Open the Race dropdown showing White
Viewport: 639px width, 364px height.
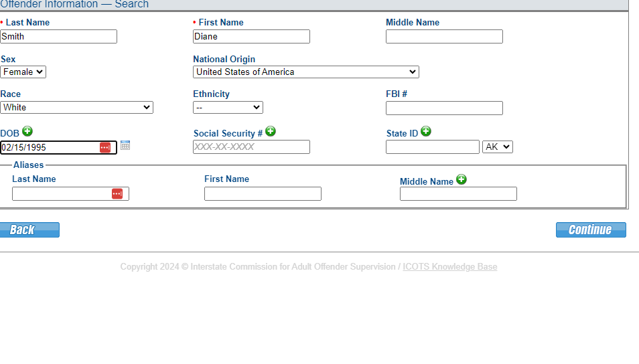(76, 108)
